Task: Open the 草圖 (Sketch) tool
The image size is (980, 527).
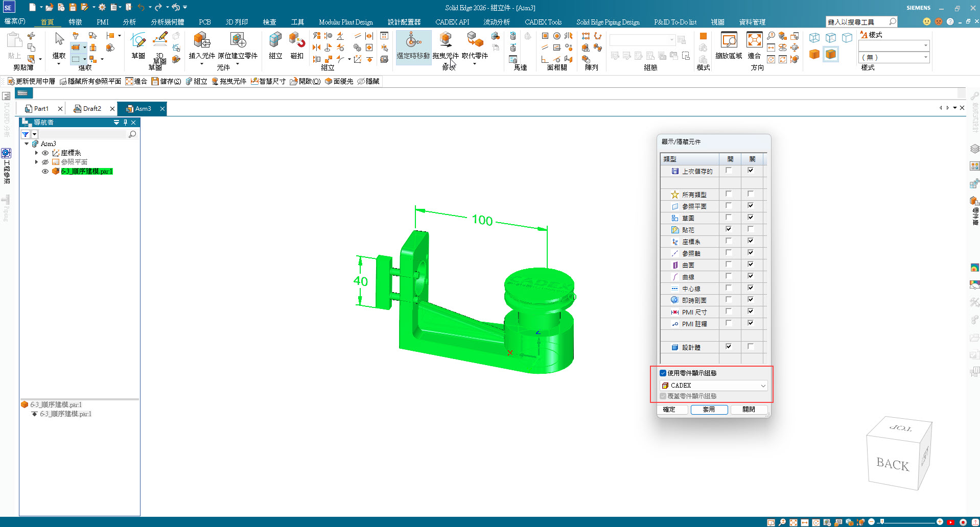Action: pyautogui.click(x=138, y=41)
